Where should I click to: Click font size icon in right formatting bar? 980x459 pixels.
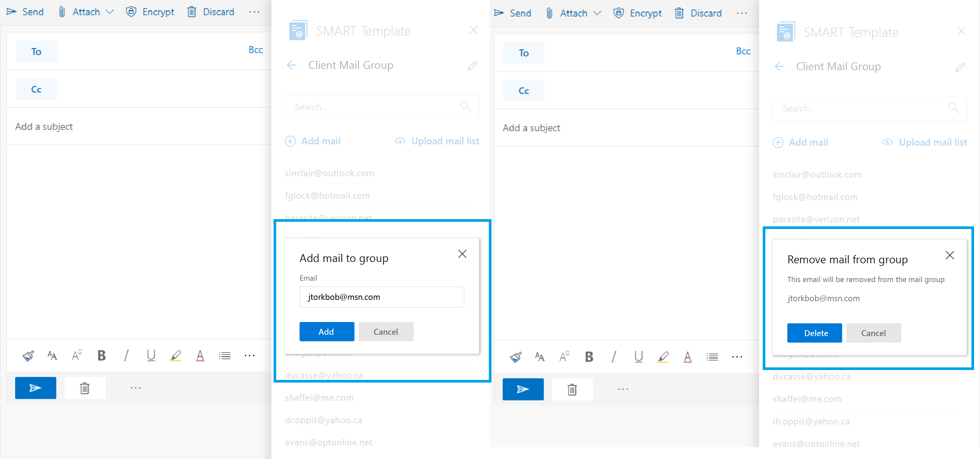540,357
